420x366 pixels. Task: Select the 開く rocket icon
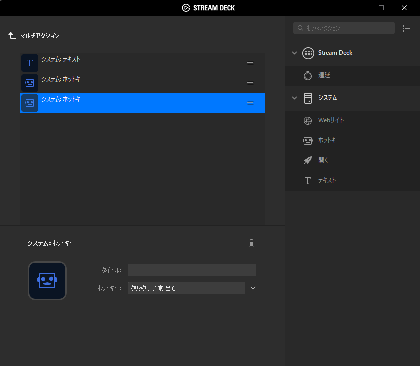coord(308,160)
